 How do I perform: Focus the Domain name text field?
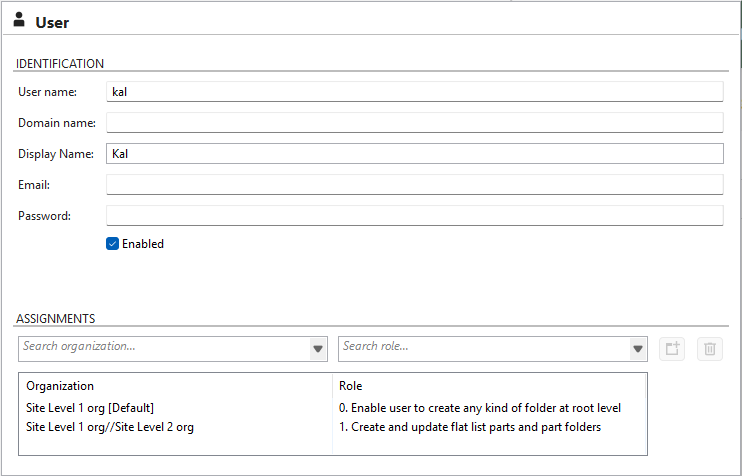414,123
